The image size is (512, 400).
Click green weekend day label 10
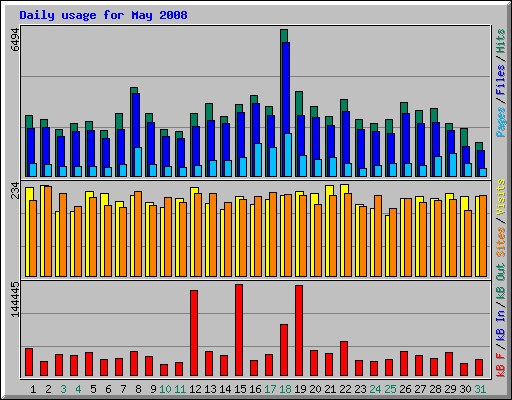pyautogui.click(x=165, y=389)
